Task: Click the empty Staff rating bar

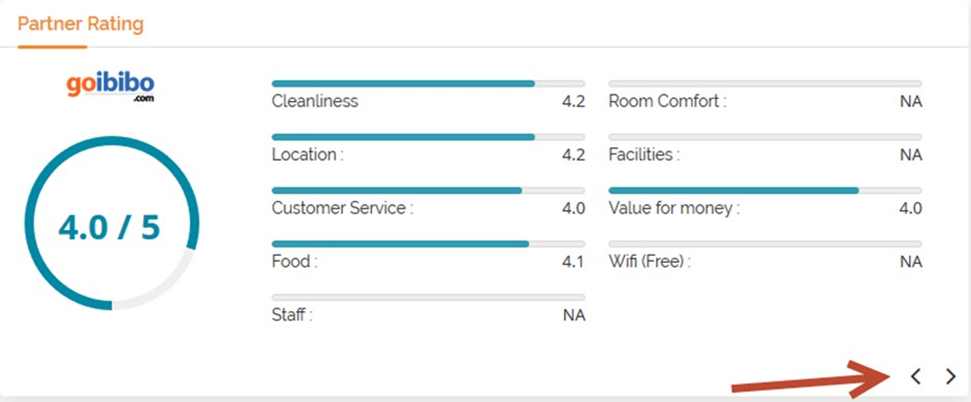Action: coord(428,297)
